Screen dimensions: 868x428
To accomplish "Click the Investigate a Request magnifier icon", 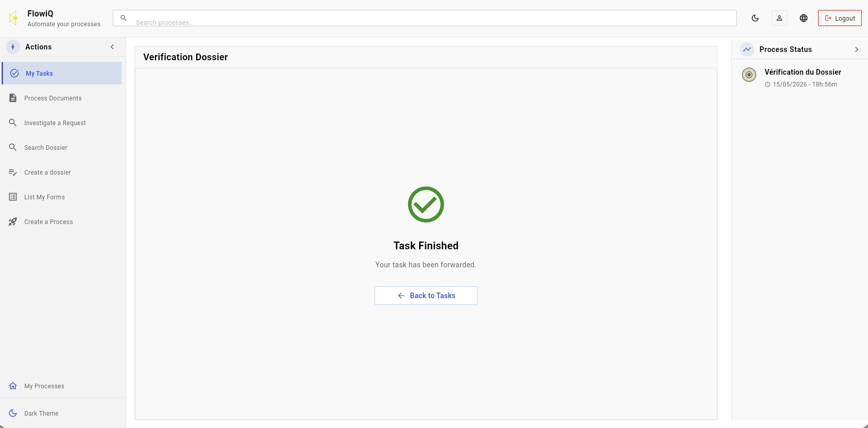I will pos(13,123).
